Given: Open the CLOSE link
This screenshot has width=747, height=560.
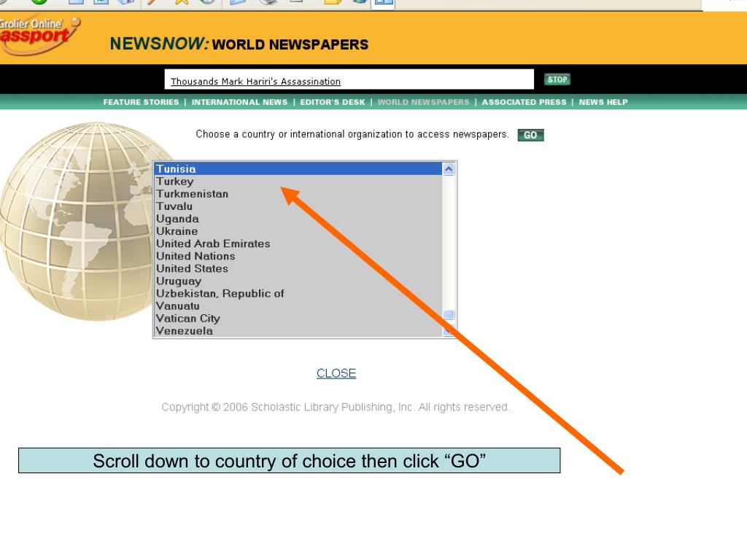Looking at the screenshot, I should pos(336,373).
